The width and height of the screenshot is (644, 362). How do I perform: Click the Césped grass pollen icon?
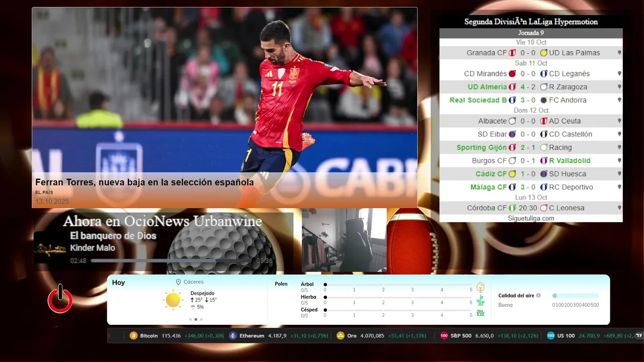pos(480,313)
